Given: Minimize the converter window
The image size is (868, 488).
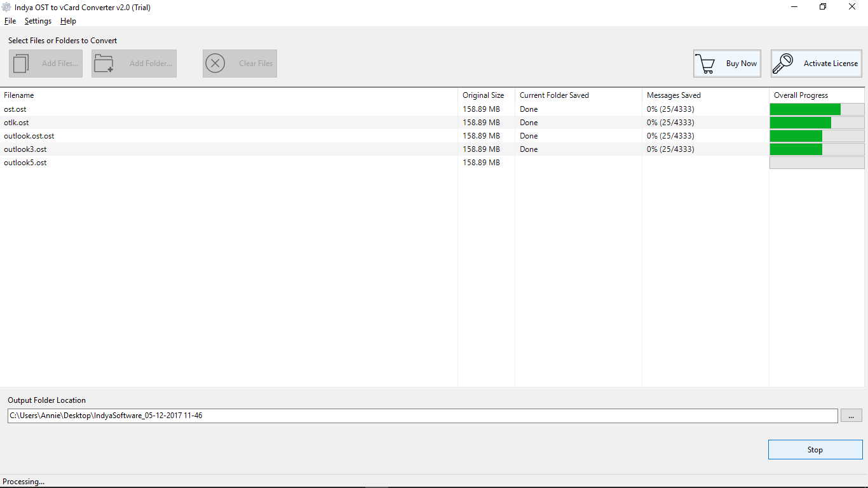Looking at the screenshot, I should pos(794,7).
